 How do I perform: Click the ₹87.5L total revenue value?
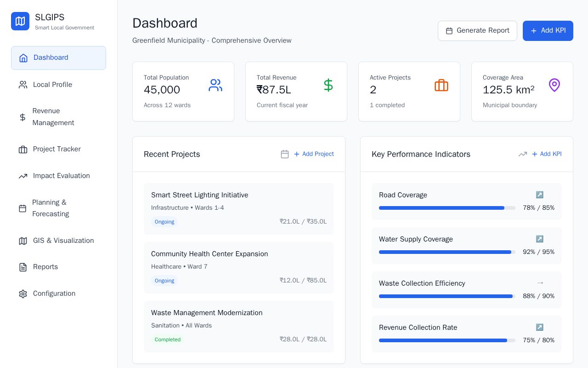[274, 90]
